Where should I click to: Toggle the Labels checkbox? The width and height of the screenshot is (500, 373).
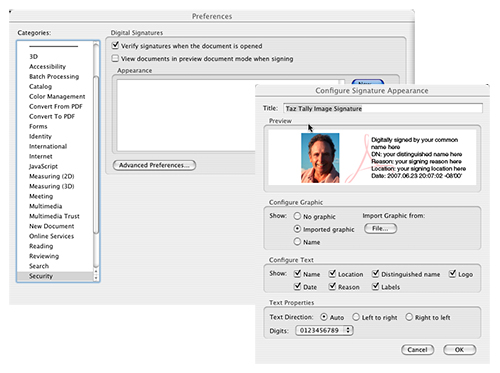point(376,286)
